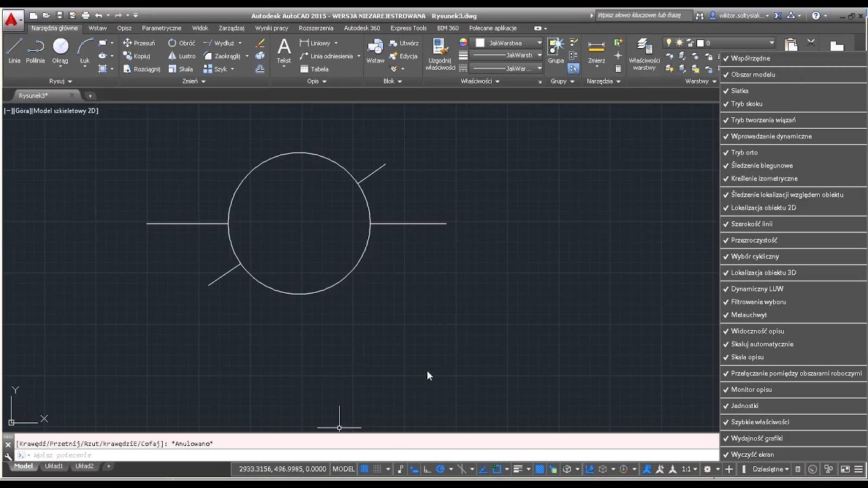Click the command line input field
Screen dimensions: 868x488
click(x=366, y=455)
